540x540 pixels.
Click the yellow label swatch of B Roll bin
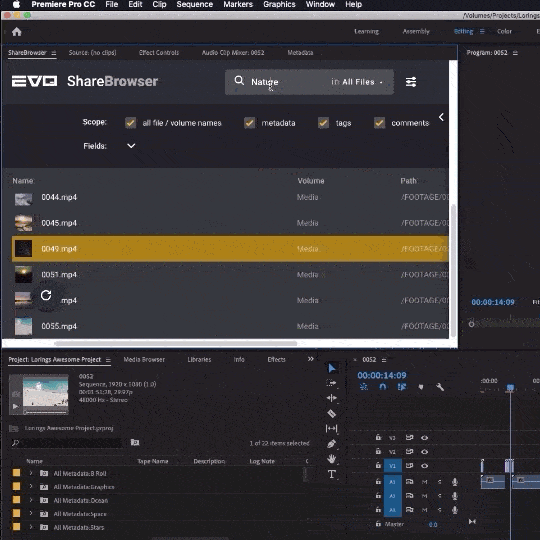(x=16, y=473)
